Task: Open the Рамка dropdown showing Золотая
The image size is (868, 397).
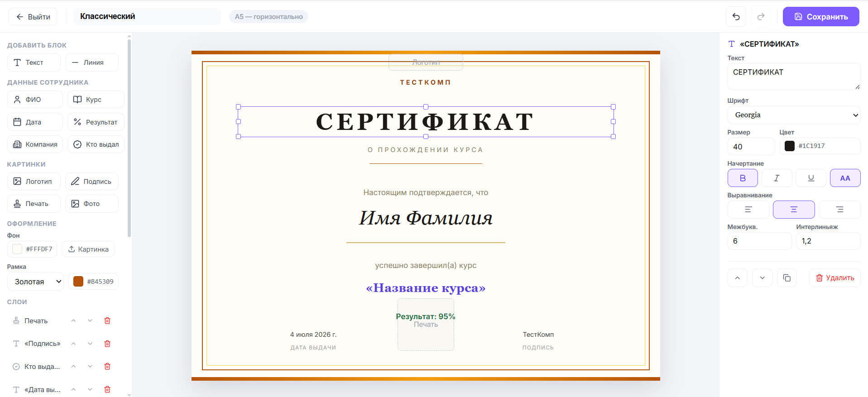Action: [x=35, y=282]
